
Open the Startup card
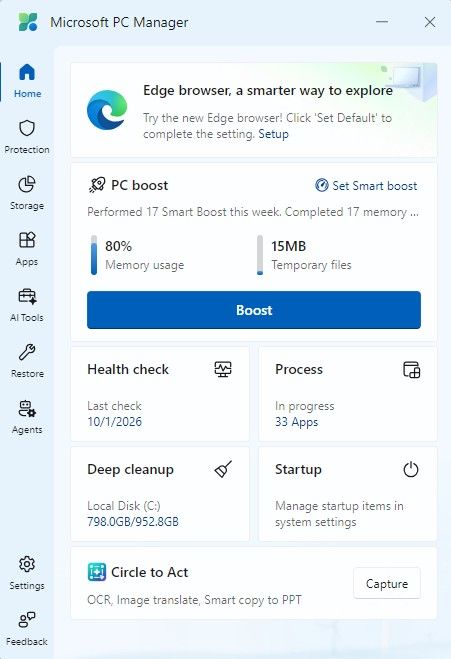pos(348,494)
